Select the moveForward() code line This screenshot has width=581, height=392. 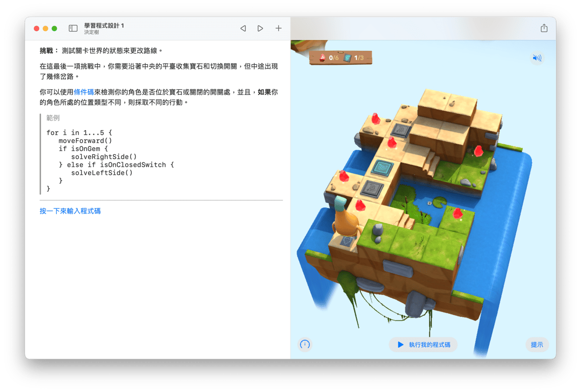point(85,141)
